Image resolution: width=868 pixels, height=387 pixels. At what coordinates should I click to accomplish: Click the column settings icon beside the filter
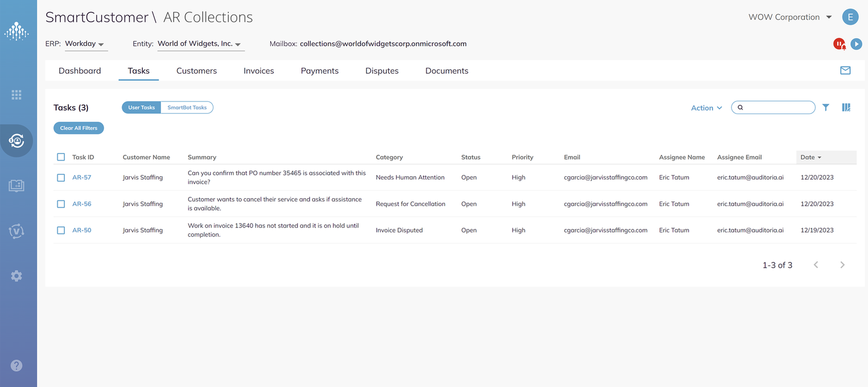(x=846, y=107)
